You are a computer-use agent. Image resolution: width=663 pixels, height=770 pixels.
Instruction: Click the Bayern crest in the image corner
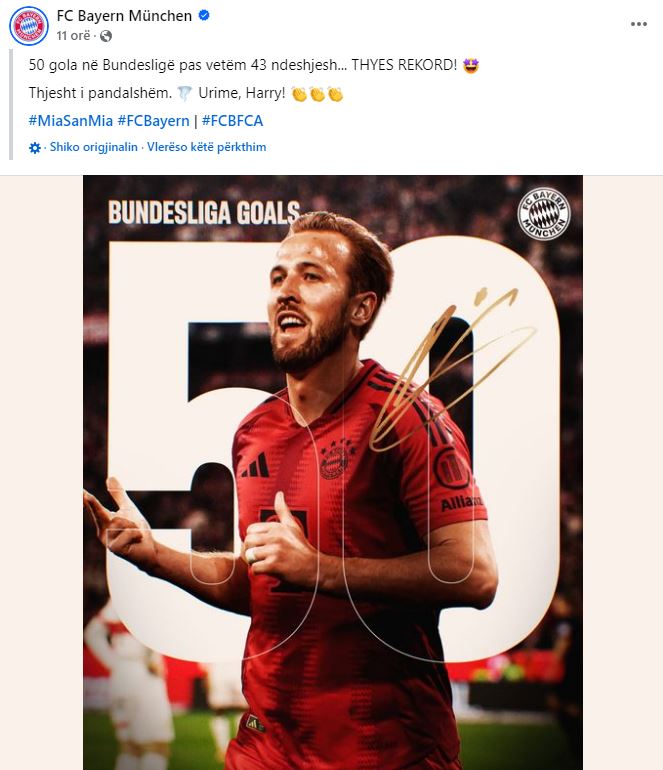point(544,214)
